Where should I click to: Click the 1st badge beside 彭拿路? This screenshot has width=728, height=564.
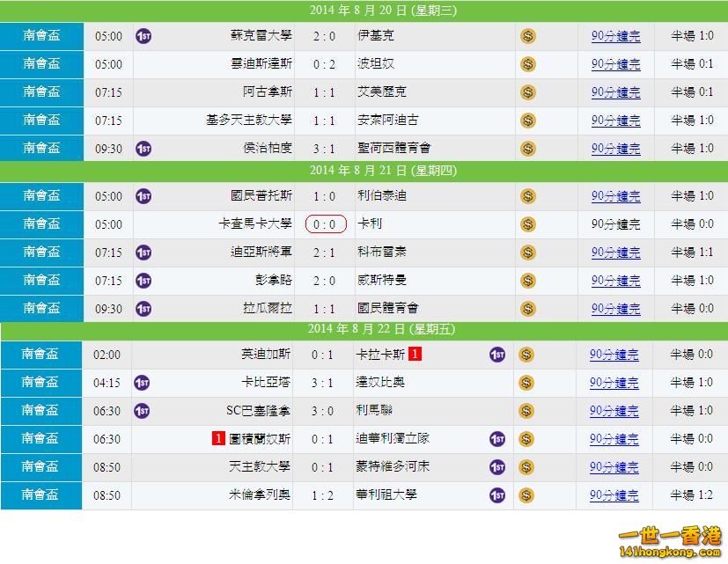[x=143, y=281]
